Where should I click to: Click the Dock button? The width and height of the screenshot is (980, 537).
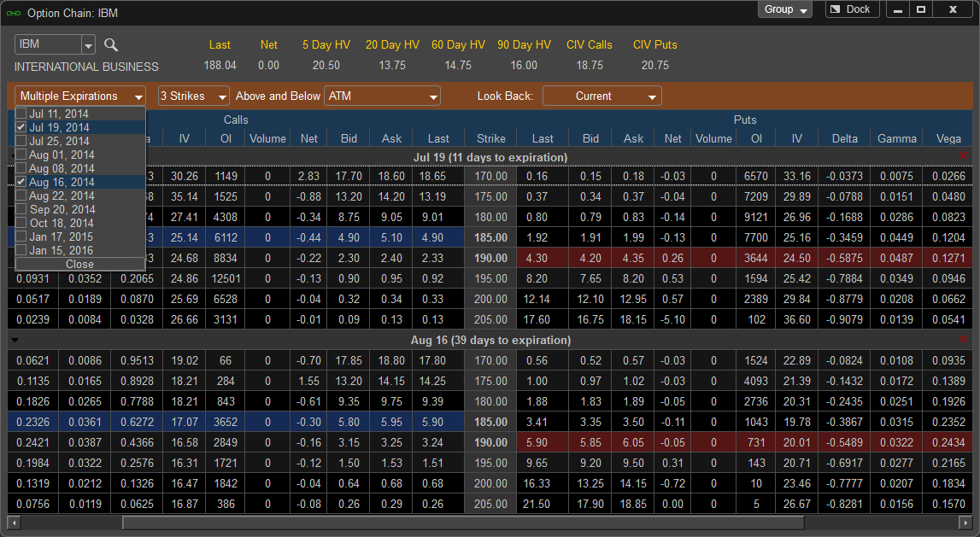click(x=852, y=9)
